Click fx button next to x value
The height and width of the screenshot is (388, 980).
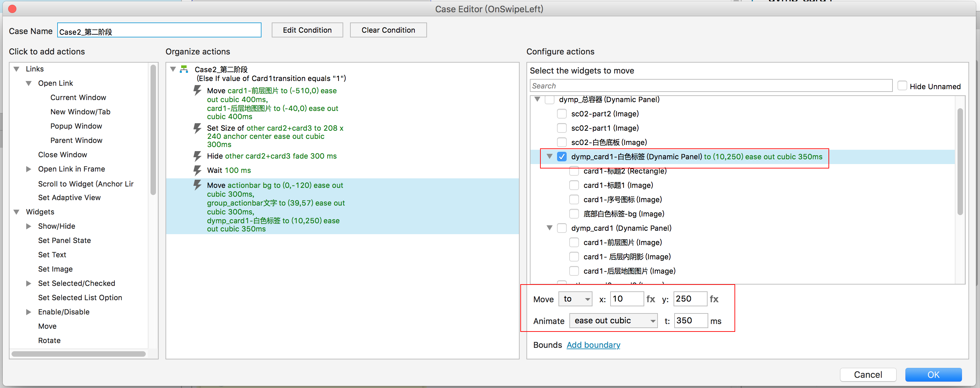tap(650, 299)
